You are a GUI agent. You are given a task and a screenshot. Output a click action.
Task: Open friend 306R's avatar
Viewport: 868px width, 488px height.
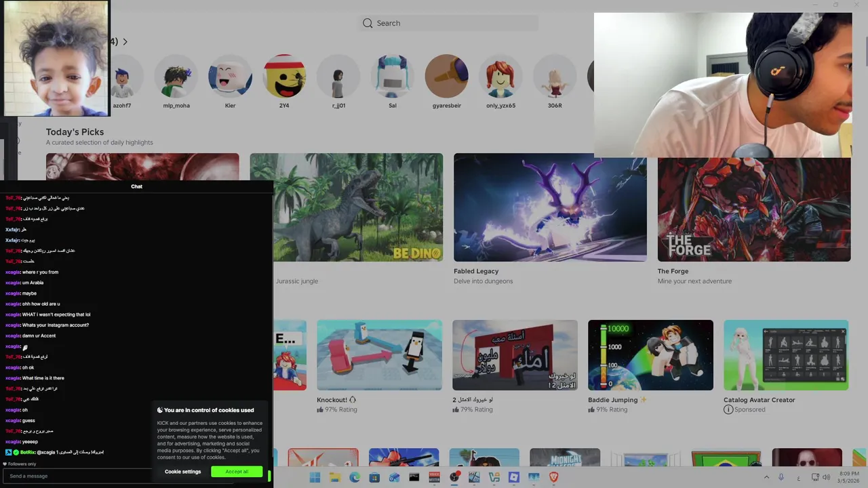point(555,77)
